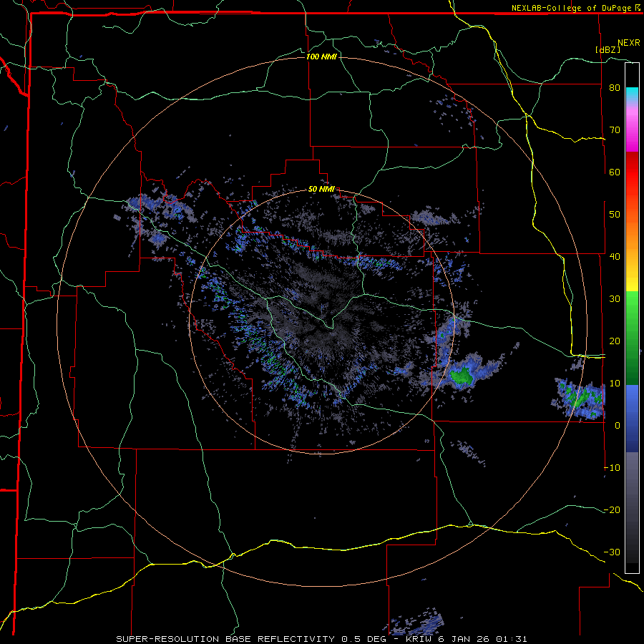The height and width of the screenshot is (644, 644).
Task: Click the 80 value on the dBZ scale
Action: 615,88
